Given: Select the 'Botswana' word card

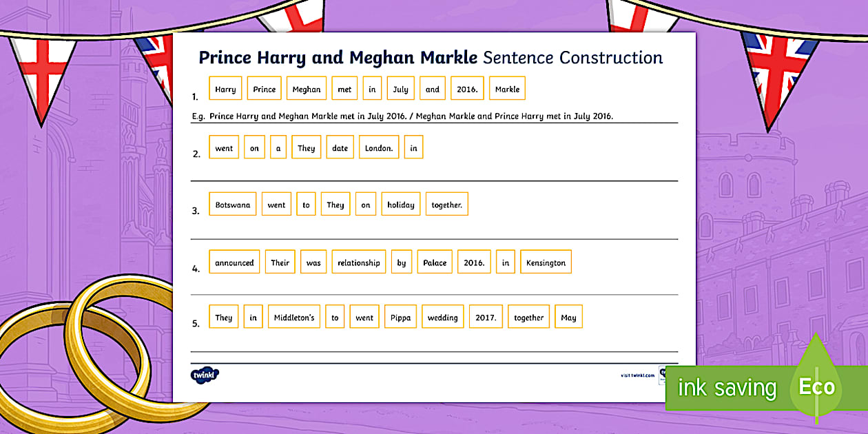Looking at the screenshot, I should pos(233,205).
